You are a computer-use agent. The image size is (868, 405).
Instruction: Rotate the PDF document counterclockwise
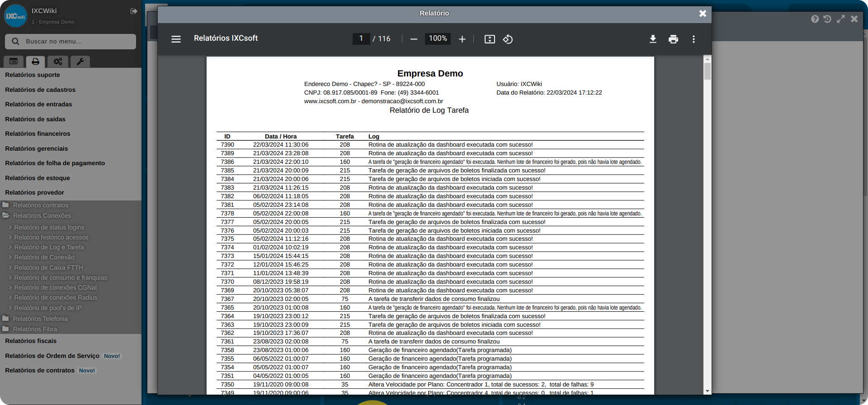coord(508,39)
